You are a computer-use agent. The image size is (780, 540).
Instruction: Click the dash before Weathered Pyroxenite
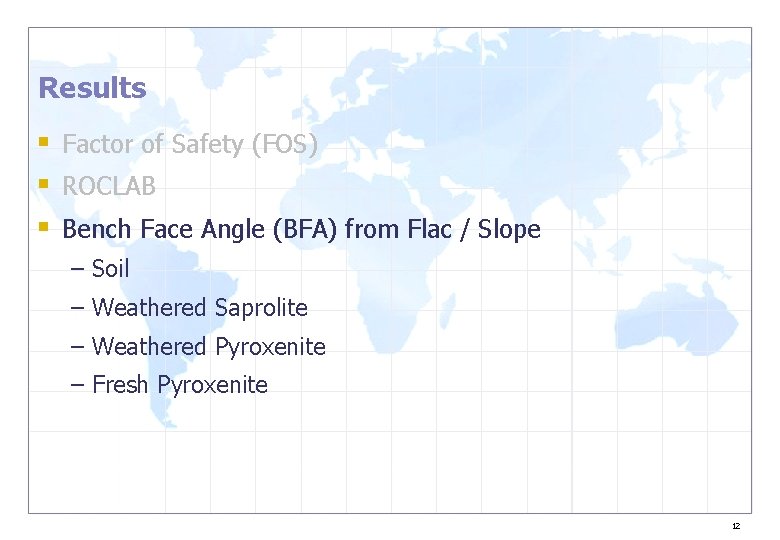[x=77, y=347]
